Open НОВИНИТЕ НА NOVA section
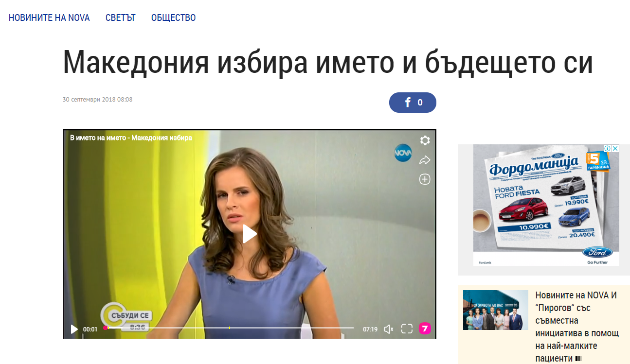This screenshot has width=630, height=364. [x=49, y=18]
